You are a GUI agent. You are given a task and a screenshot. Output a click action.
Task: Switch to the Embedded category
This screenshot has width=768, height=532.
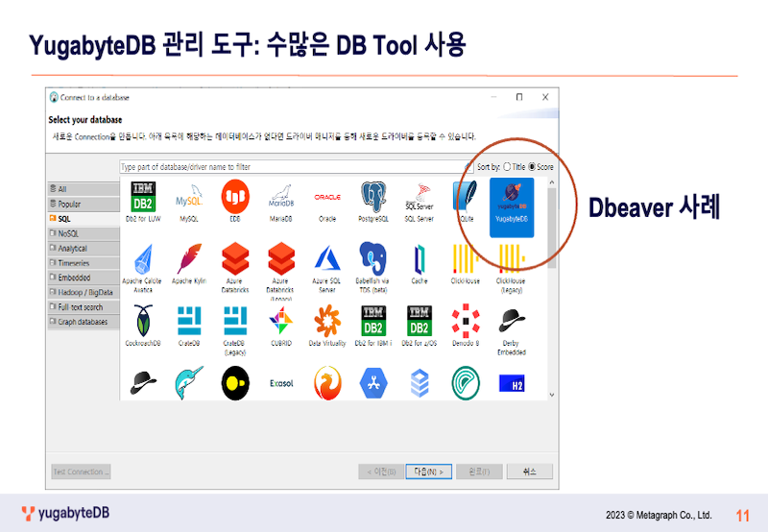[x=84, y=278]
